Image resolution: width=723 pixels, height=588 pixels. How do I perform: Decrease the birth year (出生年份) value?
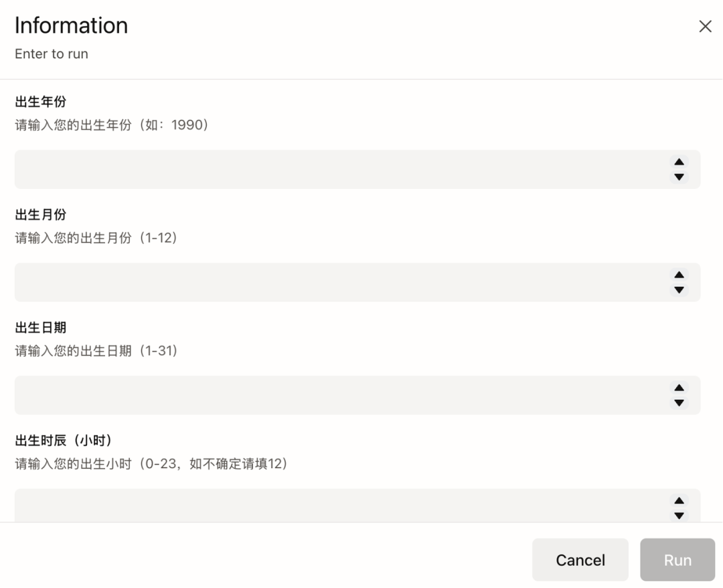click(x=679, y=177)
